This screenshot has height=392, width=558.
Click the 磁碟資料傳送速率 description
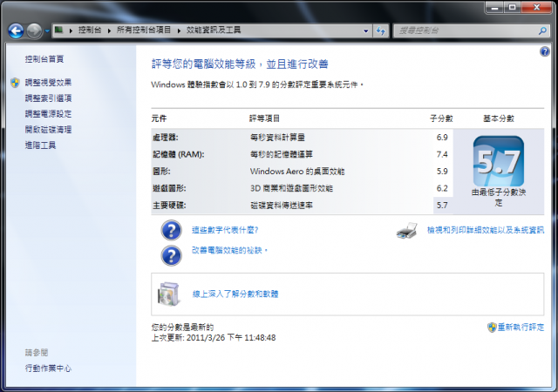tap(282, 206)
